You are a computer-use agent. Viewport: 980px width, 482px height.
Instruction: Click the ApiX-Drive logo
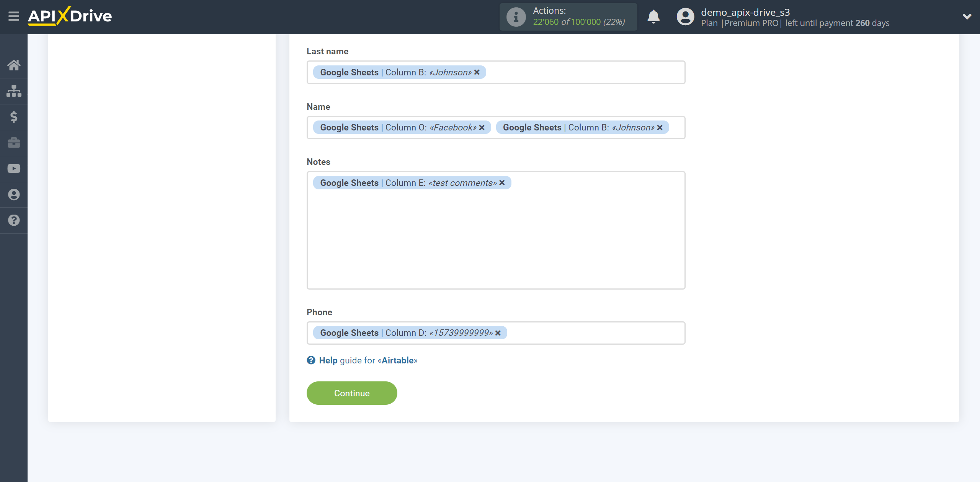(70, 16)
